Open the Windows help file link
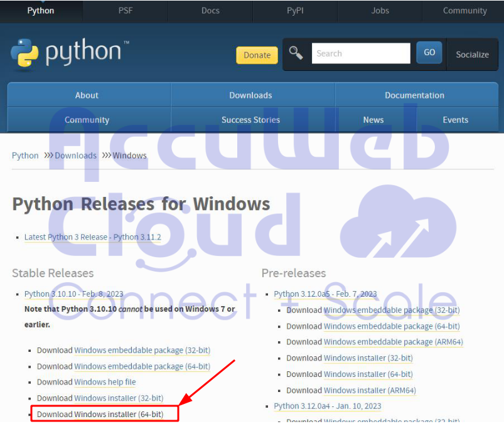The width and height of the screenshot is (504, 424). [105, 382]
